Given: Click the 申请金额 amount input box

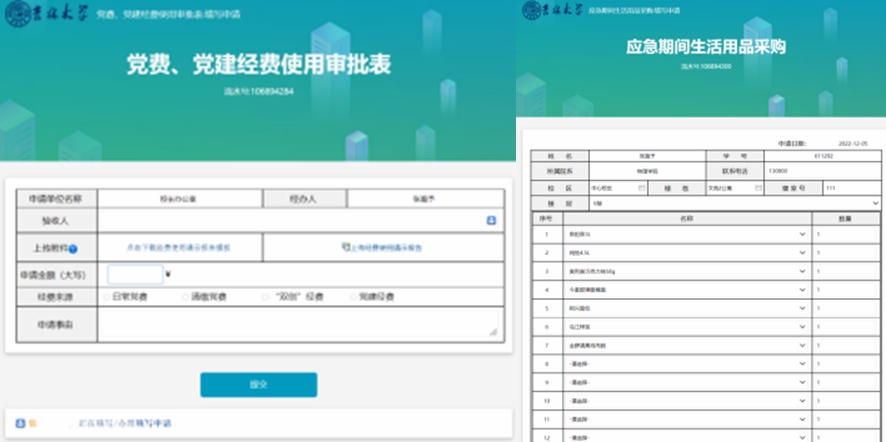Looking at the screenshot, I should pyautogui.click(x=134, y=273).
